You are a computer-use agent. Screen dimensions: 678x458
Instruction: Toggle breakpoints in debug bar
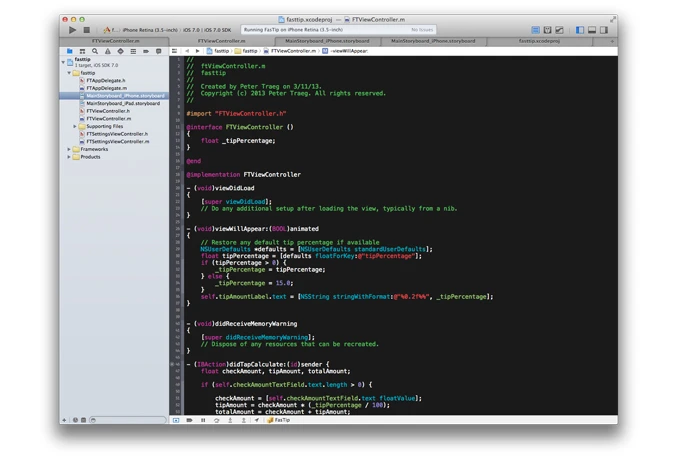tap(189, 420)
